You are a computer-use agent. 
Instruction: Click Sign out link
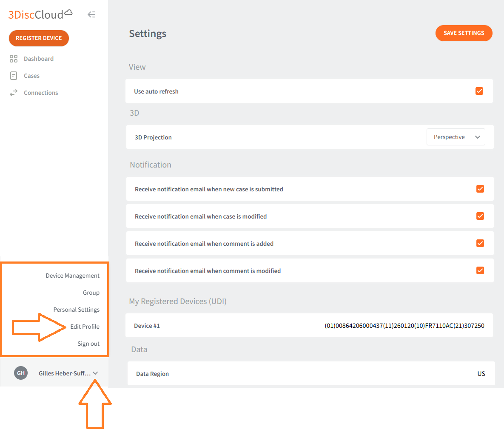pyautogui.click(x=88, y=344)
